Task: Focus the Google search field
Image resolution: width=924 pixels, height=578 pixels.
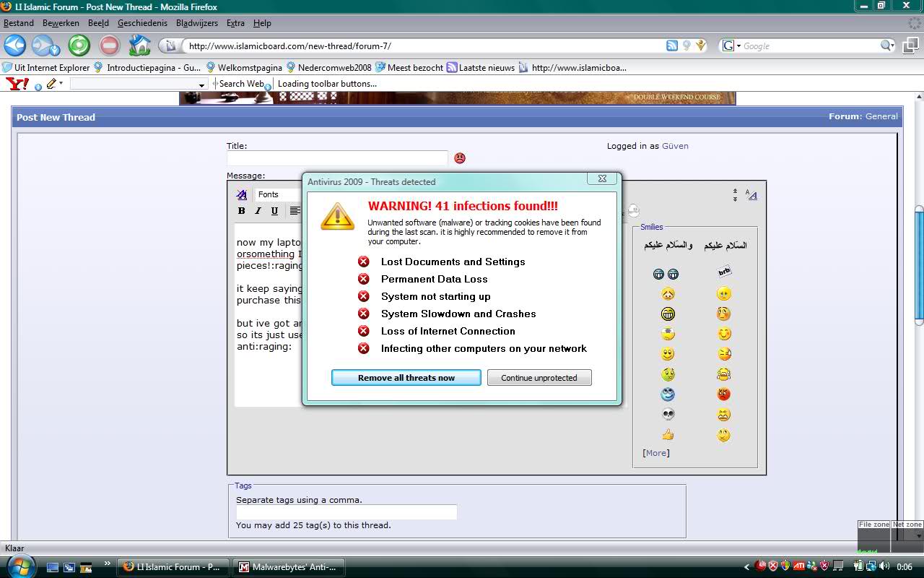Action: 810,46
